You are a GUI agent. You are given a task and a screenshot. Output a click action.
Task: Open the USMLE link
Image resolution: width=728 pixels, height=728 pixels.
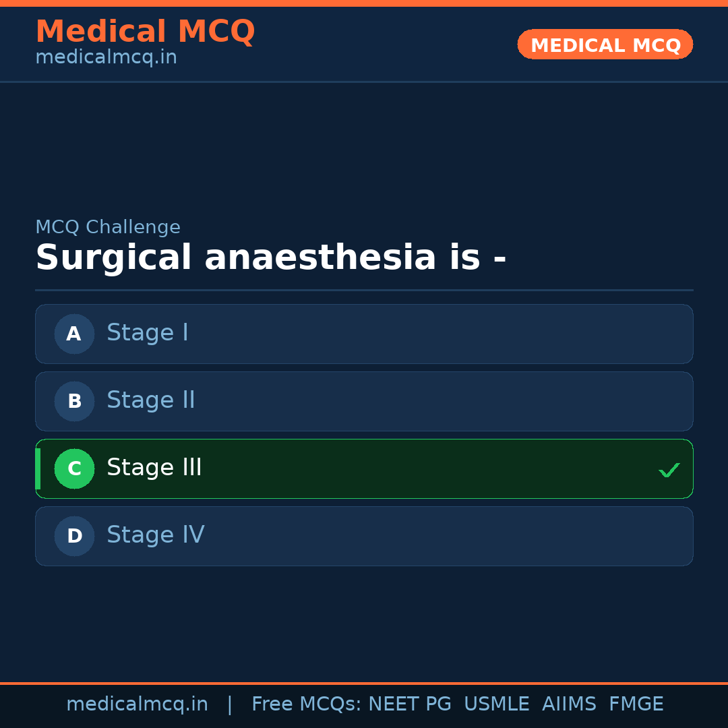pos(497,704)
